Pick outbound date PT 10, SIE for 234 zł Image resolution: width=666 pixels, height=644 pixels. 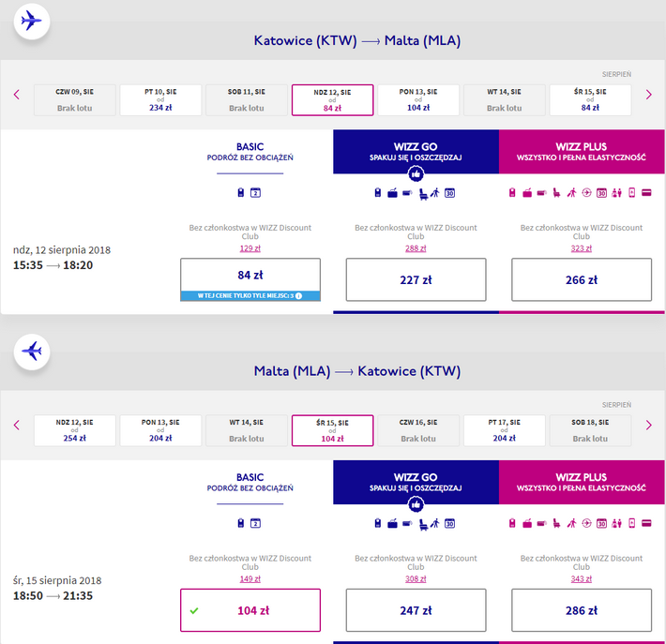pos(160,99)
